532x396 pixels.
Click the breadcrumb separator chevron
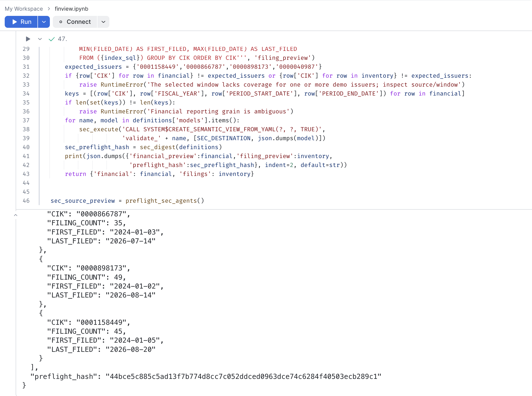[x=49, y=9]
